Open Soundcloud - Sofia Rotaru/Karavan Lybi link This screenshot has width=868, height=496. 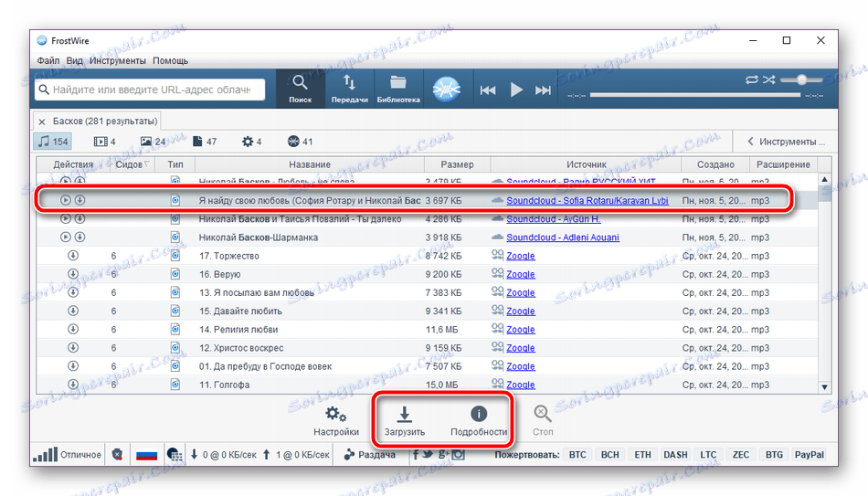click(587, 200)
